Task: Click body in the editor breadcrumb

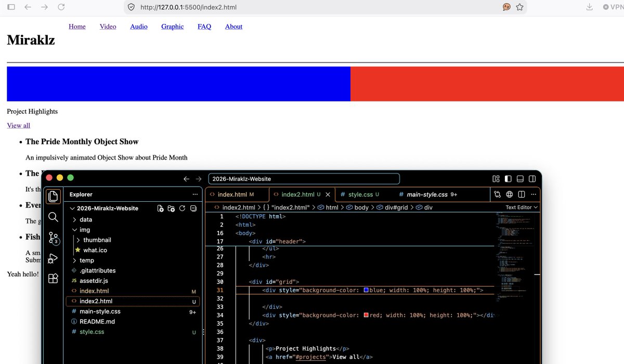Action: [357, 207]
